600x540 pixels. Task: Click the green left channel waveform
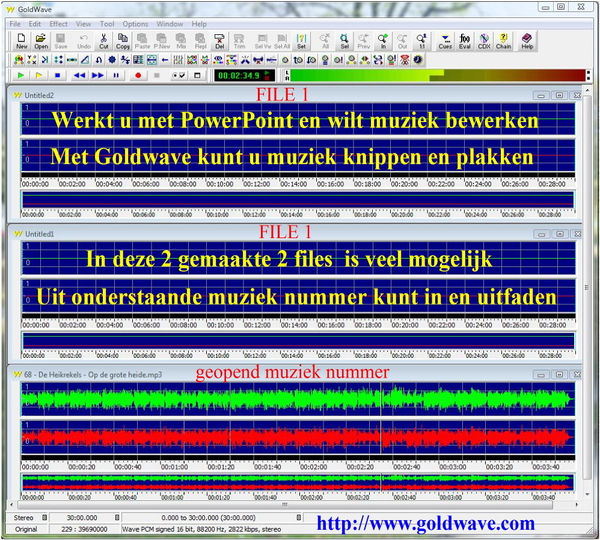click(298, 399)
